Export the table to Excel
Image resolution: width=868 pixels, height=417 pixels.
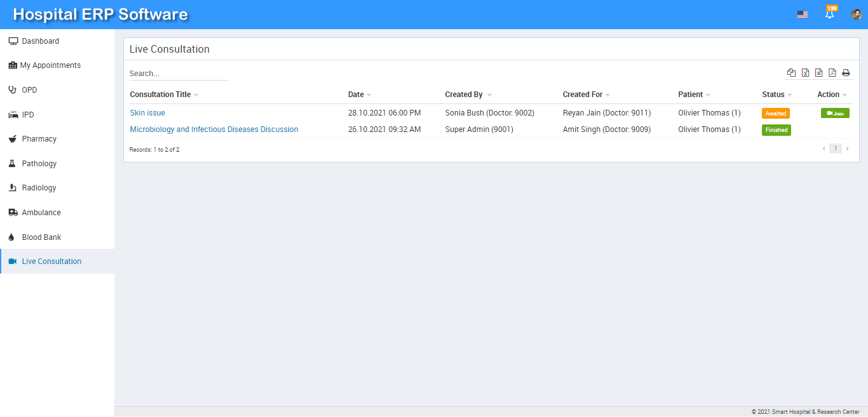pos(805,73)
